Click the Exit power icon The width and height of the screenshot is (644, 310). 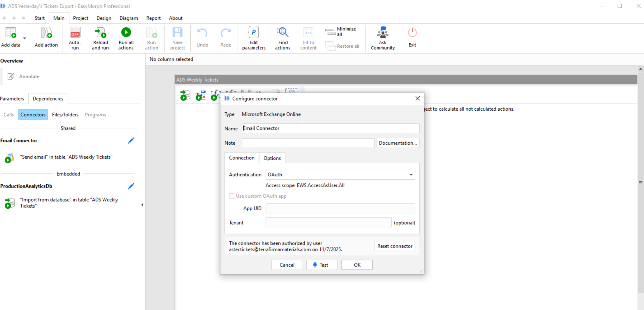tap(412, 33)
